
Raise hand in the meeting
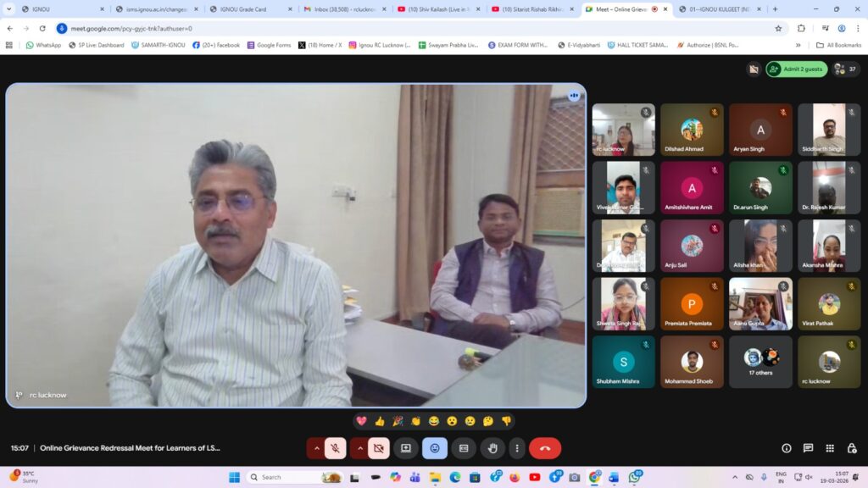tap(492, 448)
